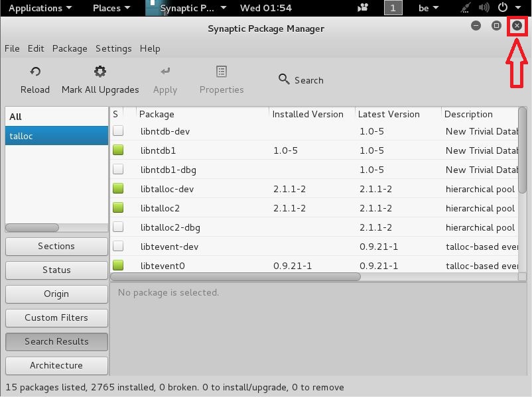Viewport: 532px width, 397px height.
Task: Click the Custom Filters button
Action: 56,317
